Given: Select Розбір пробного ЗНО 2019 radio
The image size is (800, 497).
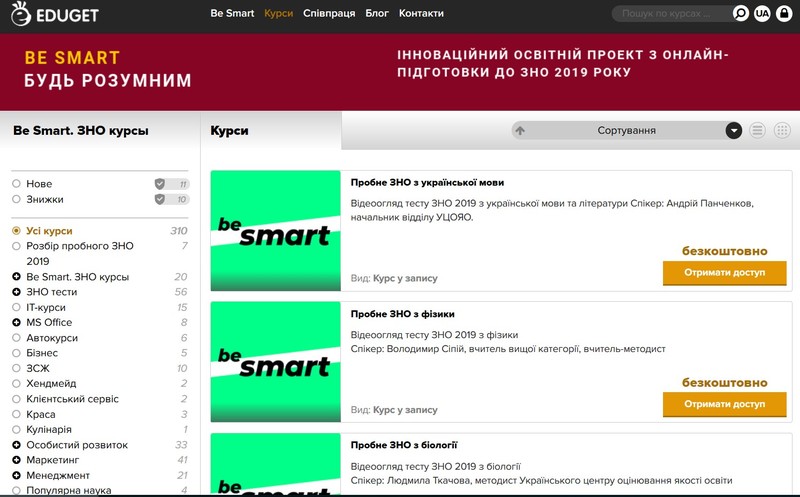Looking at the screenshot, I should 16,246.
